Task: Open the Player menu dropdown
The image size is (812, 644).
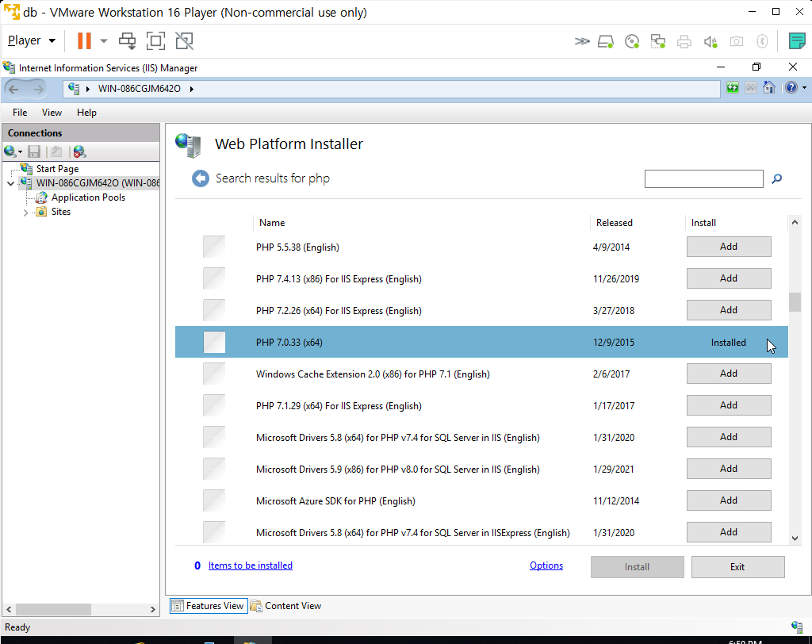Action: pyautogui.click(x=32, y=40)
